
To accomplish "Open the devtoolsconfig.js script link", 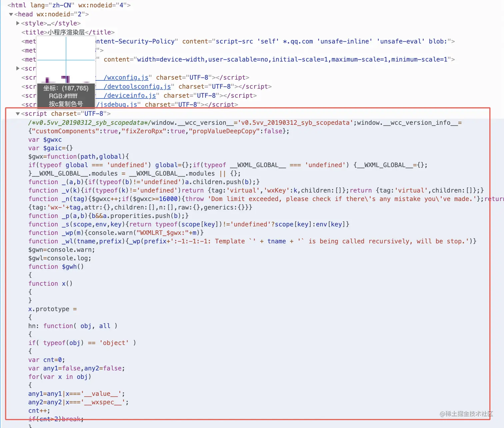I will pos(137,86).
